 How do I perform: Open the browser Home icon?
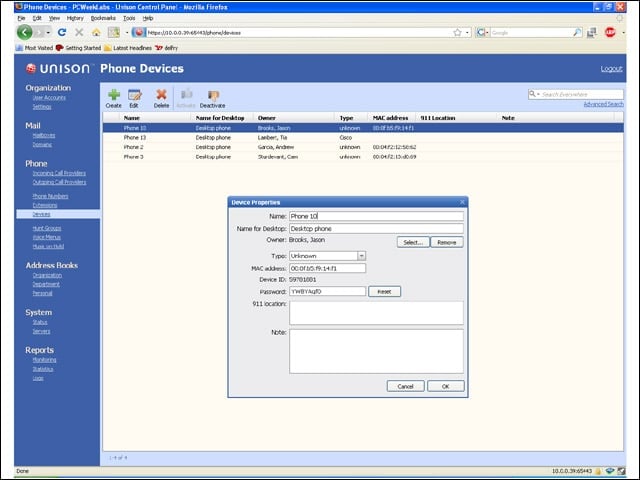click(96, 32)
